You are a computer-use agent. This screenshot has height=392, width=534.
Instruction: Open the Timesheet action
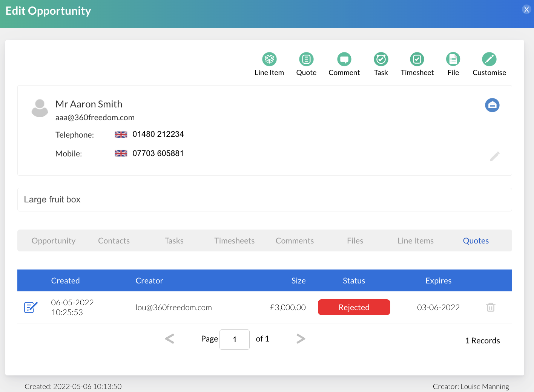coord(417,60)
